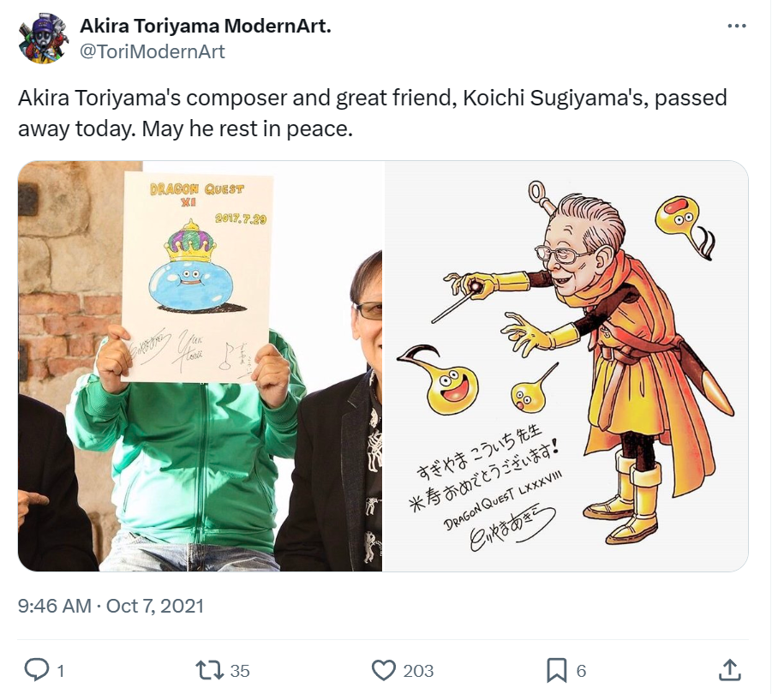
Task: Click the Akira Toriyama ModernArt. display name
Action: point(206,26)
